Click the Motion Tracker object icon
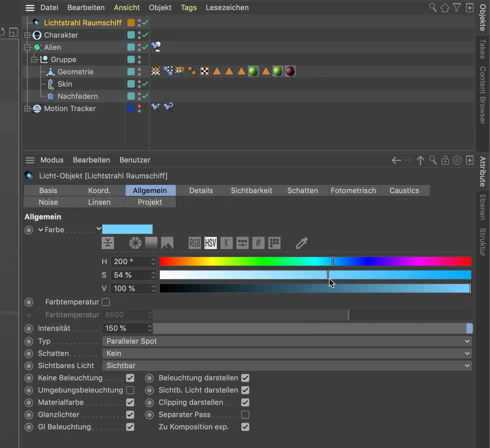Screen dimensions: 490x448 pos(36,109)
